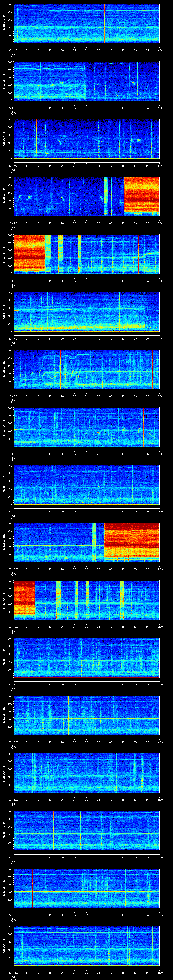Click the 22:04:00 time axis label

pos(13,223)
